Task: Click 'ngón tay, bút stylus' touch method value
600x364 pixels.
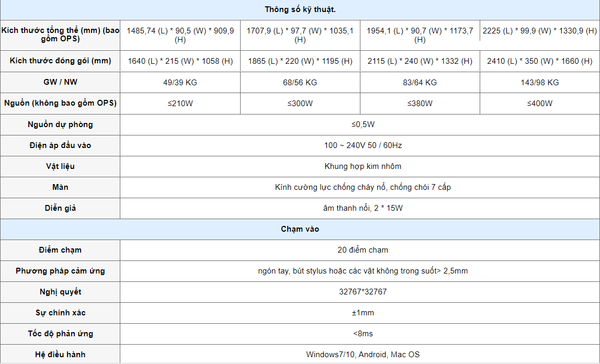Action: click(x=363, y=271)
